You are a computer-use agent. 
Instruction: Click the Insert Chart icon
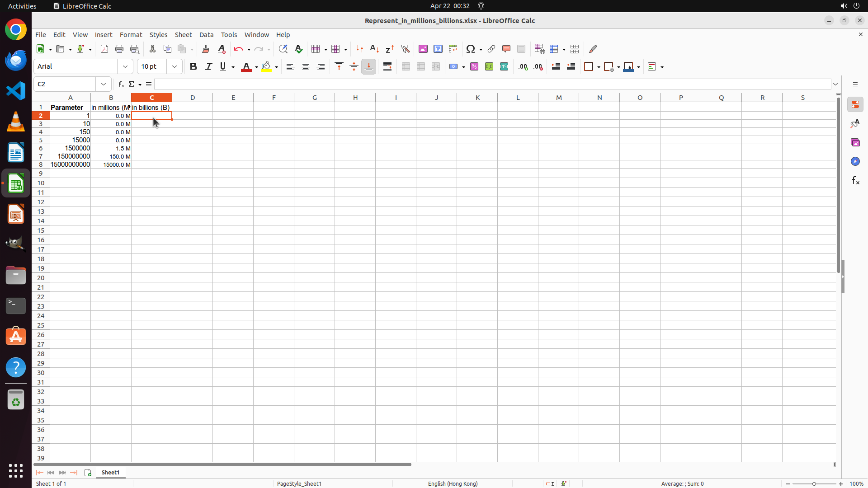pos(438,49)
